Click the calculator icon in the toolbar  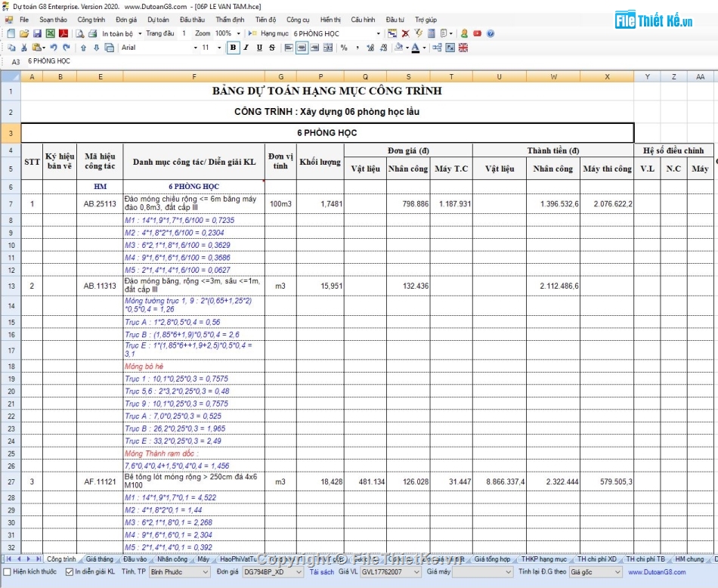tap(432, 33)
